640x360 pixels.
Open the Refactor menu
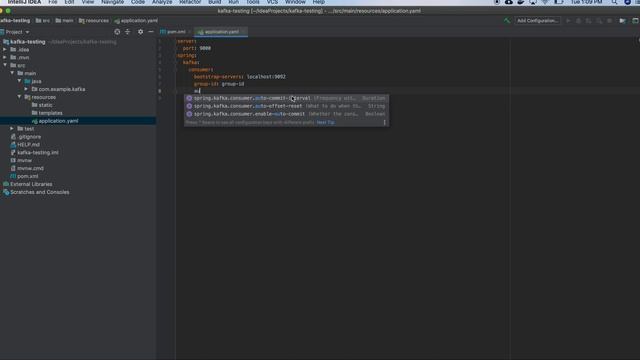point(190,2)
